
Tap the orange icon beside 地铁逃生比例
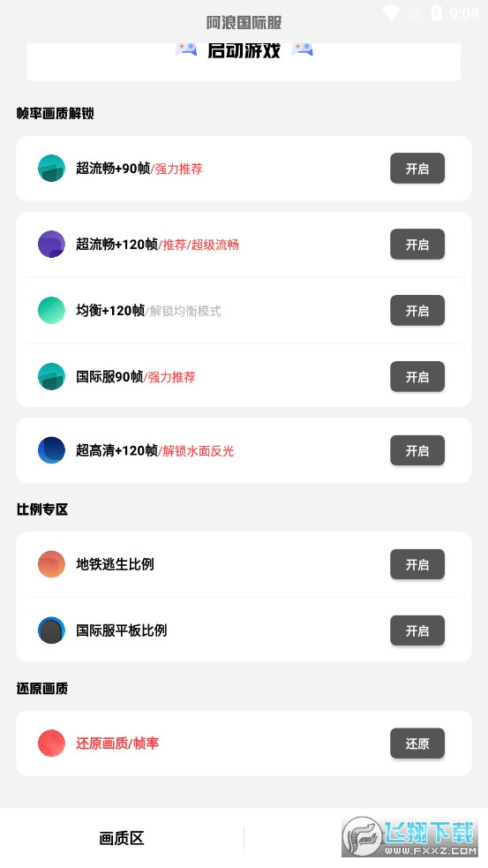51,564
